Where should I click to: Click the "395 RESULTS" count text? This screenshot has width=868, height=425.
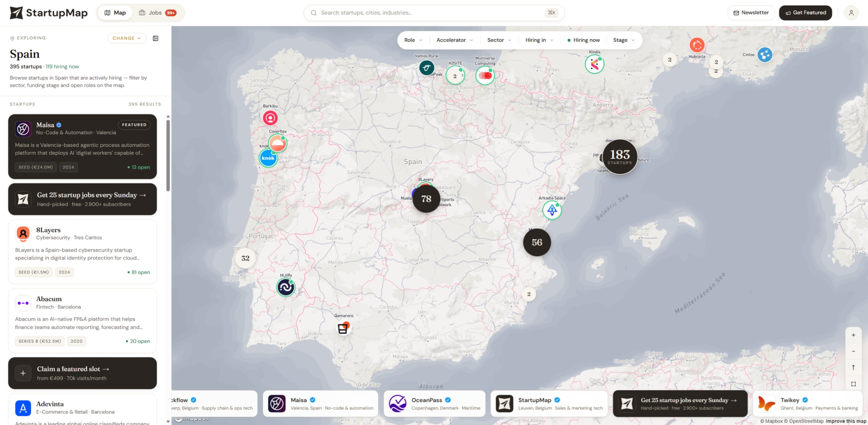coord(145,104)
